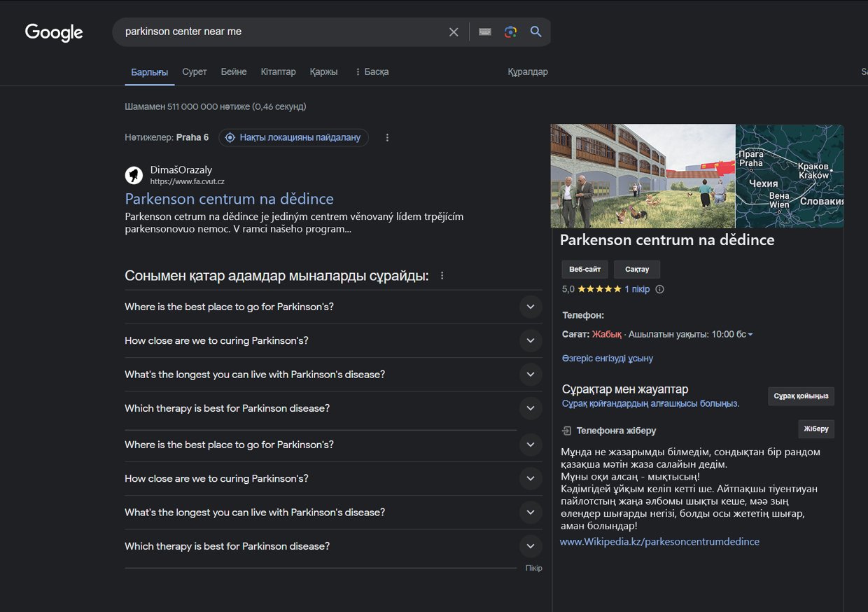This screenshot has height=612, width=868.
Task: Expand first How close are we to curing question
Action: pyautogui.click(x=333, y=340)
